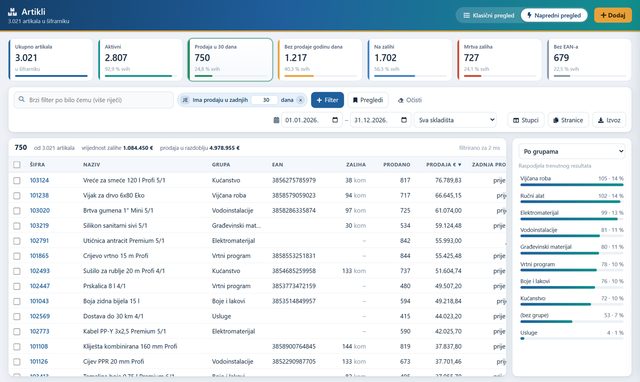
Task: Toggle the select-all checkbox in table header
Action: 17,164
